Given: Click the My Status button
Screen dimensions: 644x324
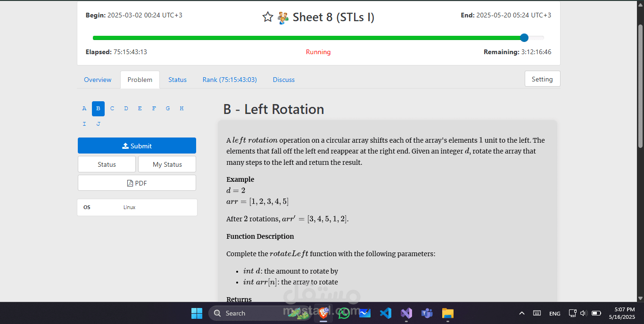Looking at the screenshot, I should [167, 164].
